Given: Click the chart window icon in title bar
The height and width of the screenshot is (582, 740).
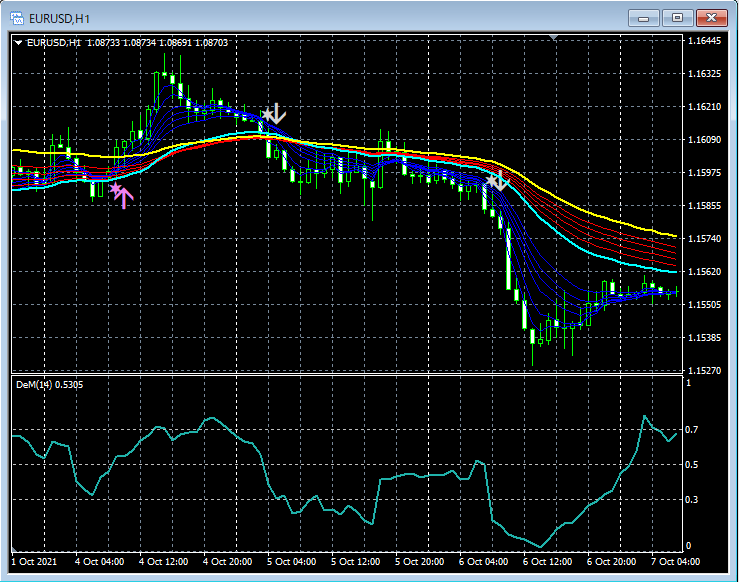Looking at the screenshot, I should point(17,19).
